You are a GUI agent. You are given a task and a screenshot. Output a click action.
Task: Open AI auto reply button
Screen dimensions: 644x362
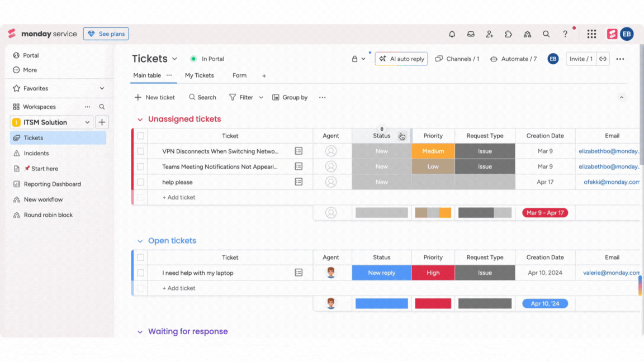(x=401, y=59)
